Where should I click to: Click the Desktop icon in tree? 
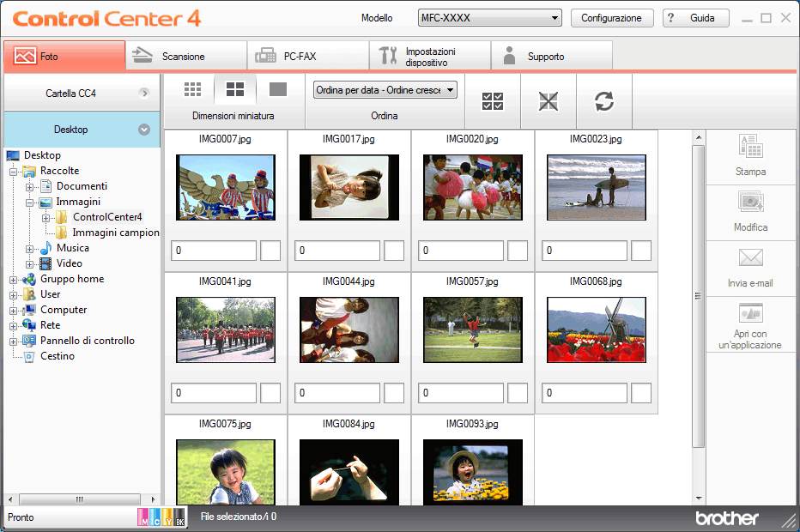click(12, 155)
